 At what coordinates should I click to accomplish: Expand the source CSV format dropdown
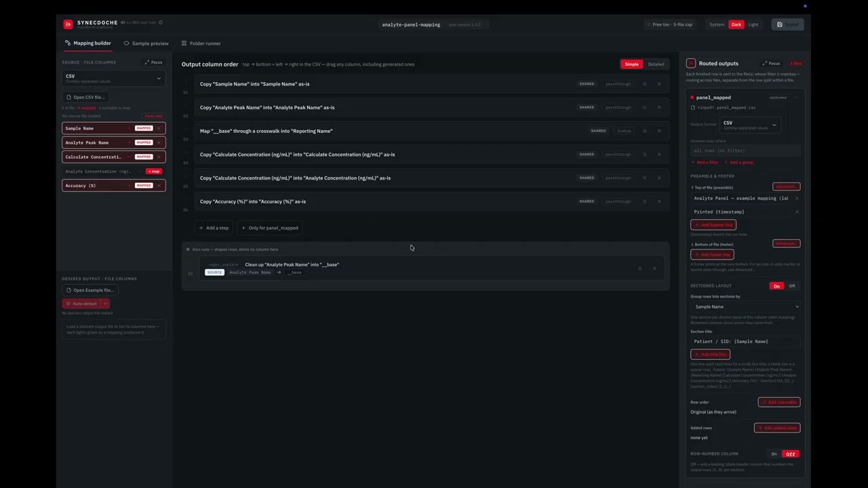(x=113, y=78)
